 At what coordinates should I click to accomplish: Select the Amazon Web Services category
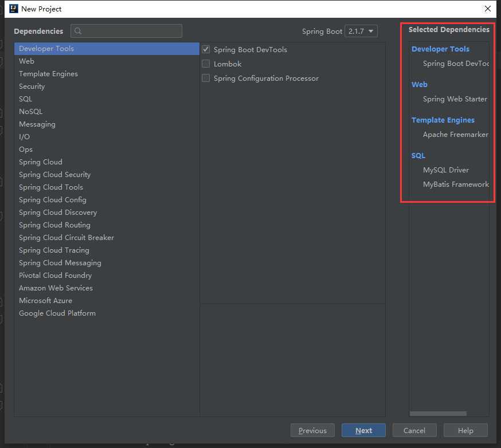(x=107, y=288)
